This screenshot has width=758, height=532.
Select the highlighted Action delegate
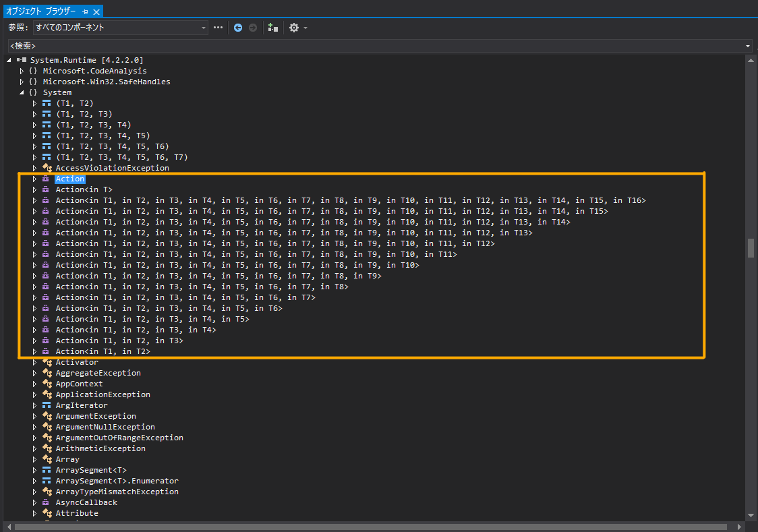pyautogui.click(x=70, y=179)
